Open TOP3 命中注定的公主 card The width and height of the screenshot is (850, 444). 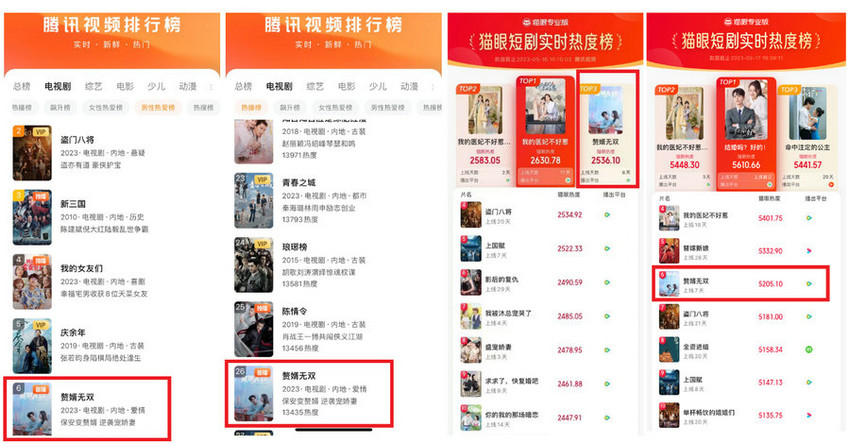807,136
